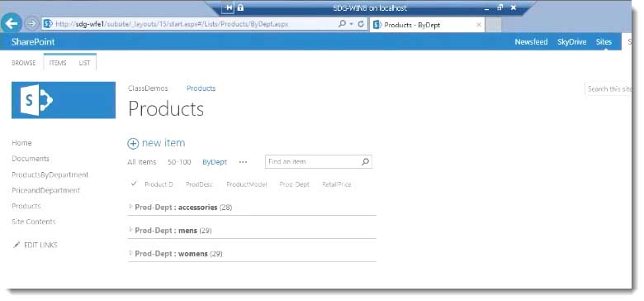Click the Products breadcrumb link
644x301 pixels.
[x=201, y=88]
